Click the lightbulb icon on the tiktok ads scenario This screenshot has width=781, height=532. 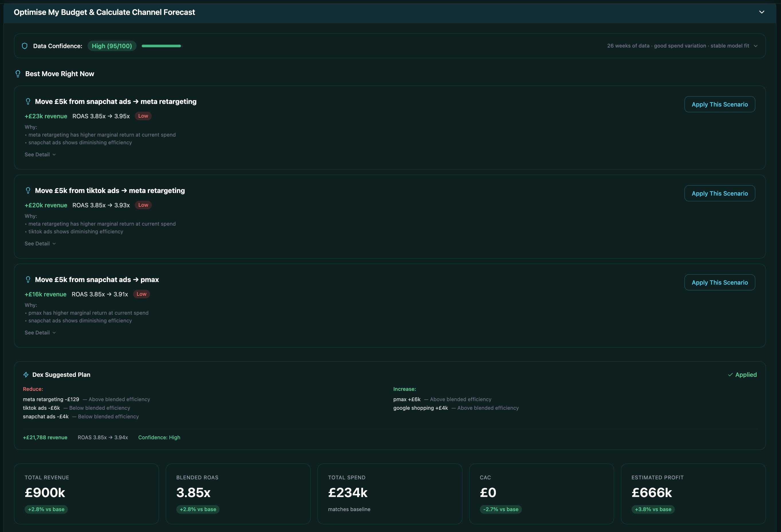tap(28, 190)
